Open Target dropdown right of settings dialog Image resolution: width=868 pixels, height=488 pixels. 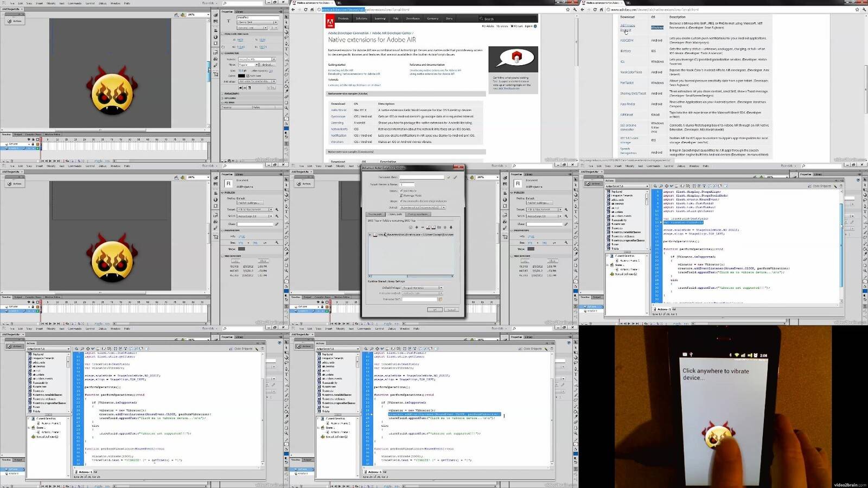click(544, 210)
